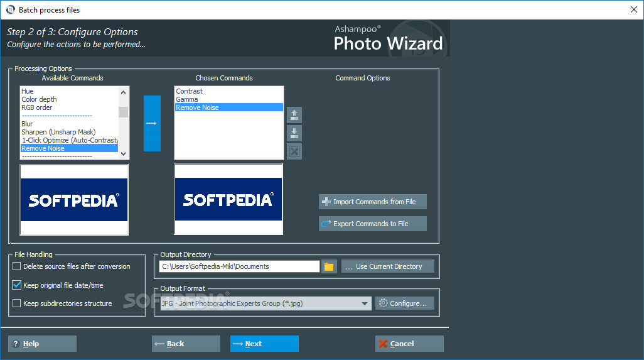
Task: Click the Available Commands scroll down arrow
Action: point(123,154)
